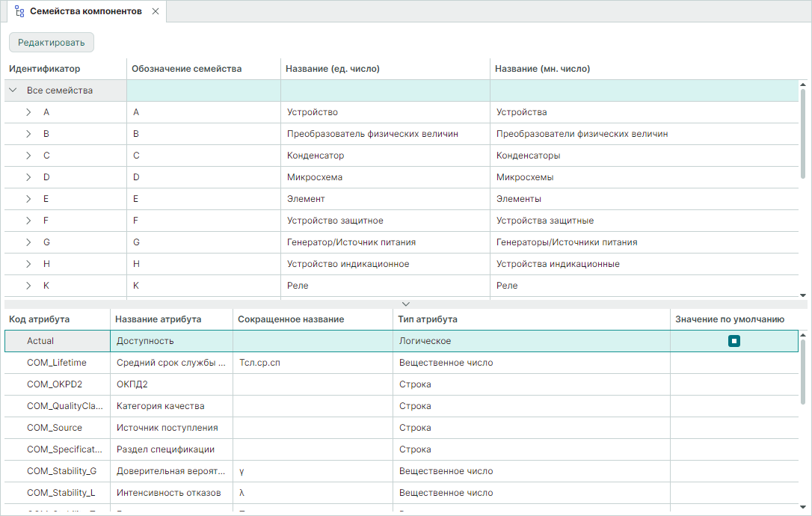The height and width of the screenshot is (516, 812).
Task: Select the Микросхема family name cell
Action: coord(315,177)
